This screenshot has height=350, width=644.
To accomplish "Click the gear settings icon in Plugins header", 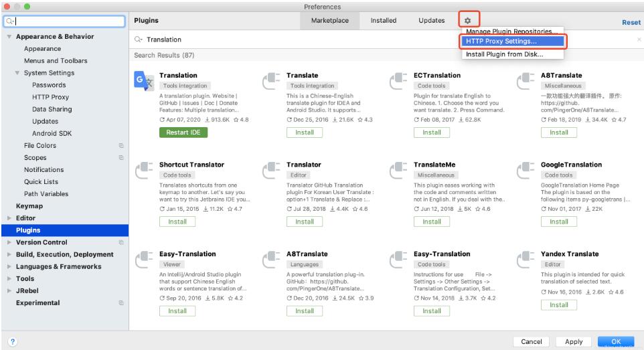I will click(468, 21).
